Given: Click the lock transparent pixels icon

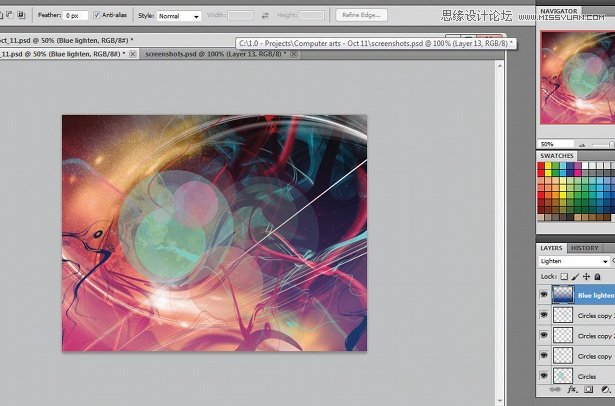Looking at the screenshot, I should (x=564, y=276).
